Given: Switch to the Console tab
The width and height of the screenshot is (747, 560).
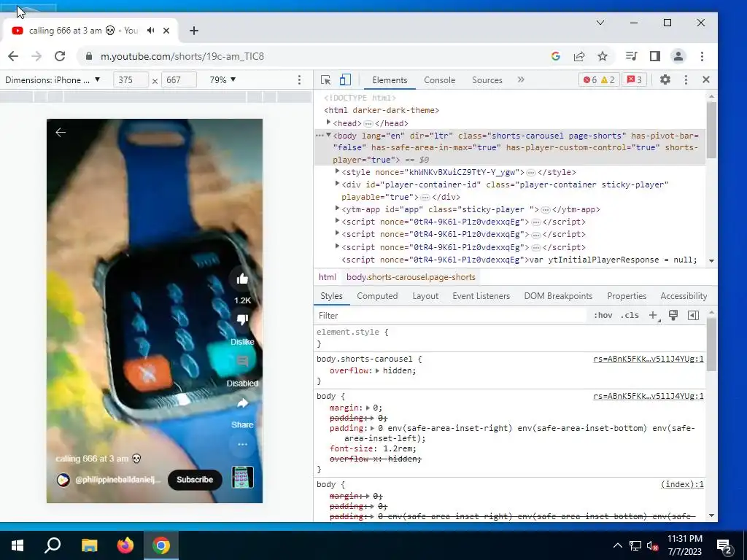Looking at the screenshot, I should [439, 80].
